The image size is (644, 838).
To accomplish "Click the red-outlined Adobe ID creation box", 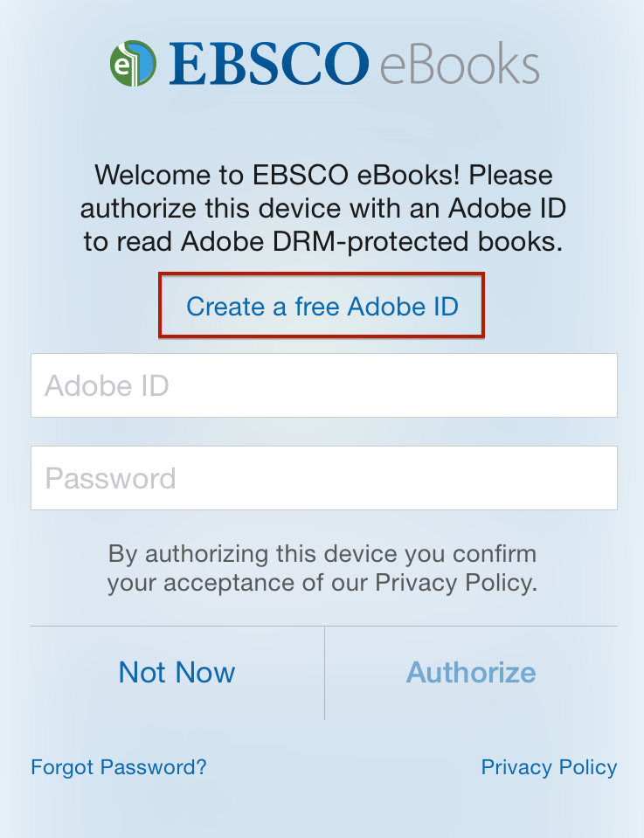I will tap(322, 305).
